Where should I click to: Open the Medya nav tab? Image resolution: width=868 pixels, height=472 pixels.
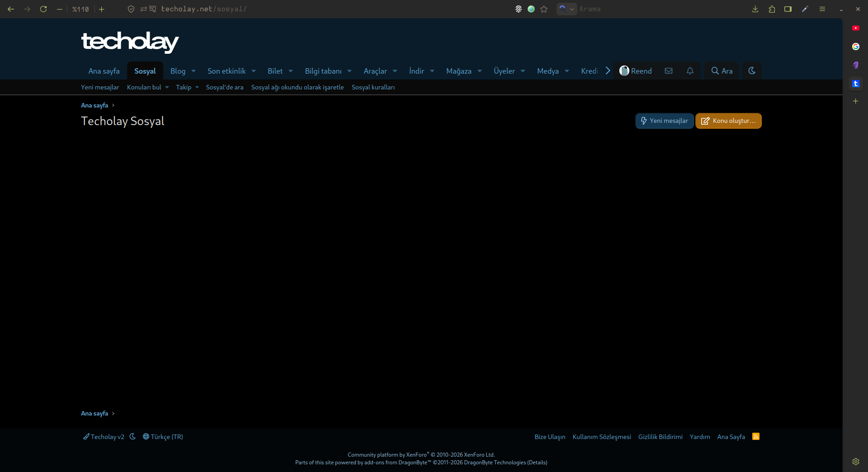click(548, 71)
